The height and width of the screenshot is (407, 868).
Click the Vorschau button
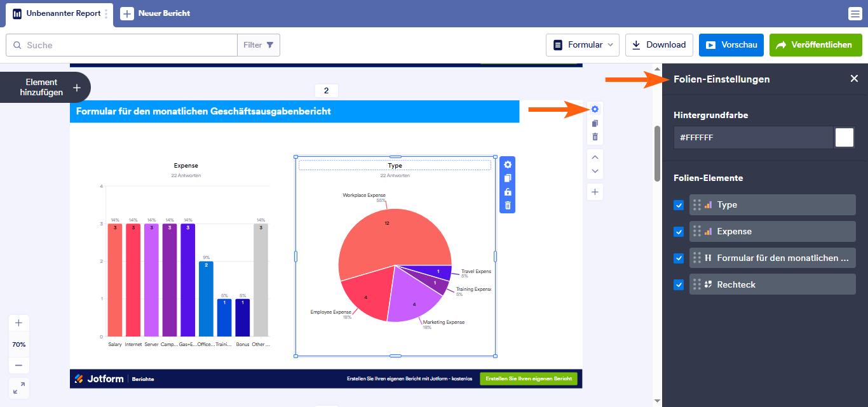click(731, 45)
